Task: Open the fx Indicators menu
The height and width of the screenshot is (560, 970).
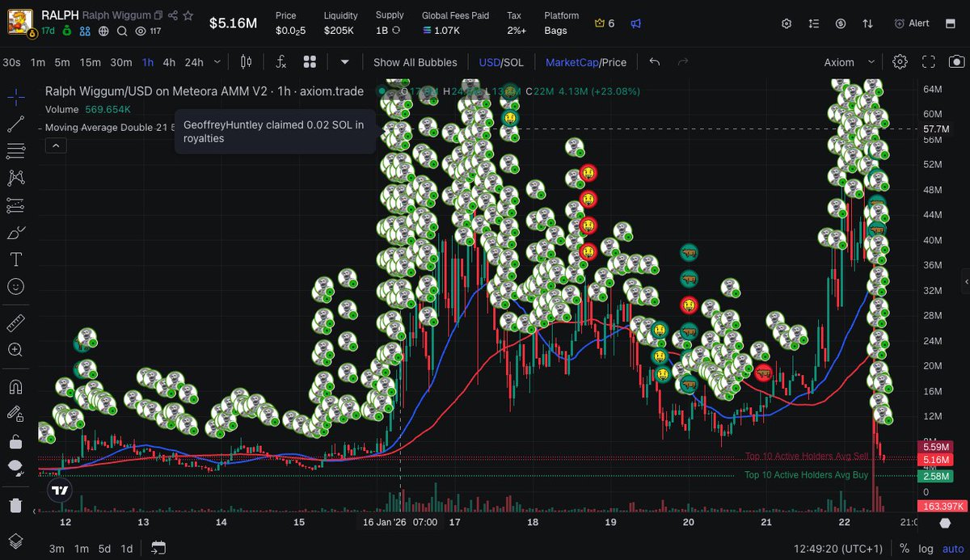Action: pyautogui.click(x=281, y=62)
